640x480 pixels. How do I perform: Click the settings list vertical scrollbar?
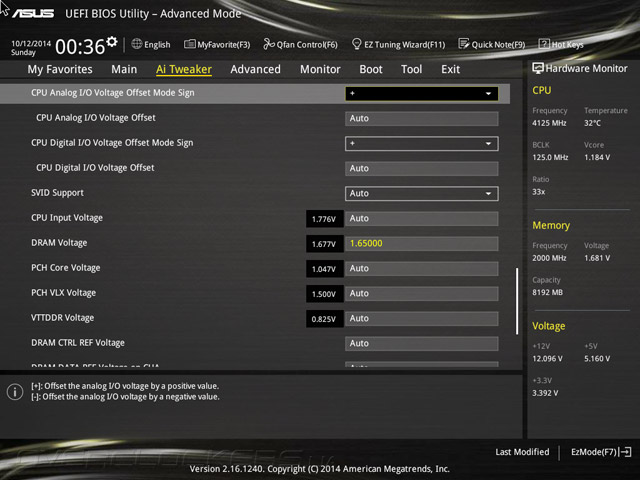tap(517, 301)
